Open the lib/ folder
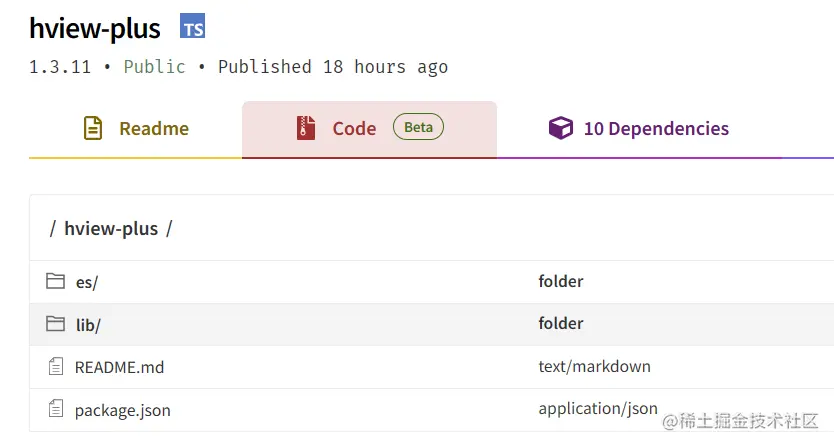 click(x=88, y=325)
